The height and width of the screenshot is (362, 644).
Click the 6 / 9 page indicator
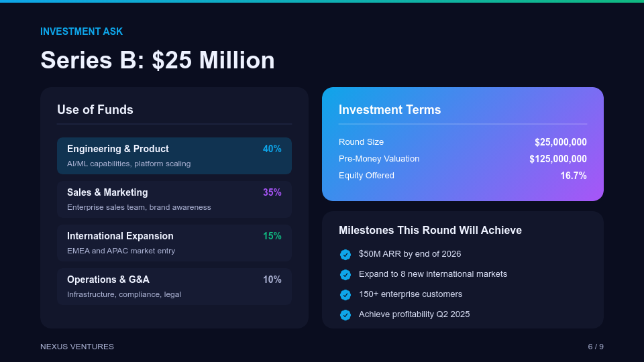tap(596, 347)
